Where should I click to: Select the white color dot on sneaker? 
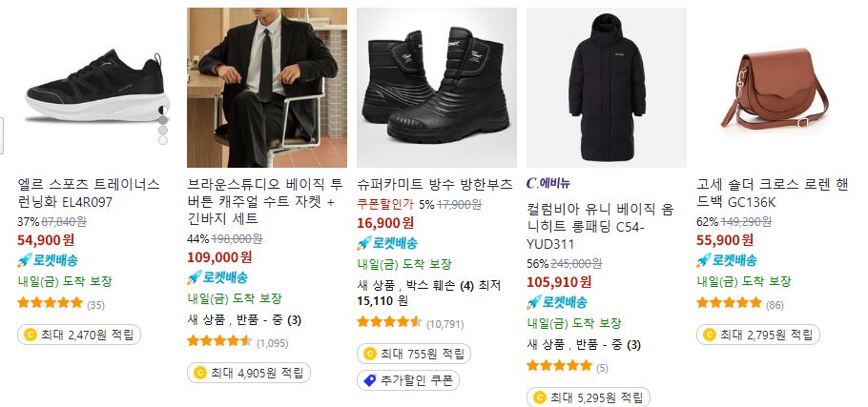pos(163,140)
